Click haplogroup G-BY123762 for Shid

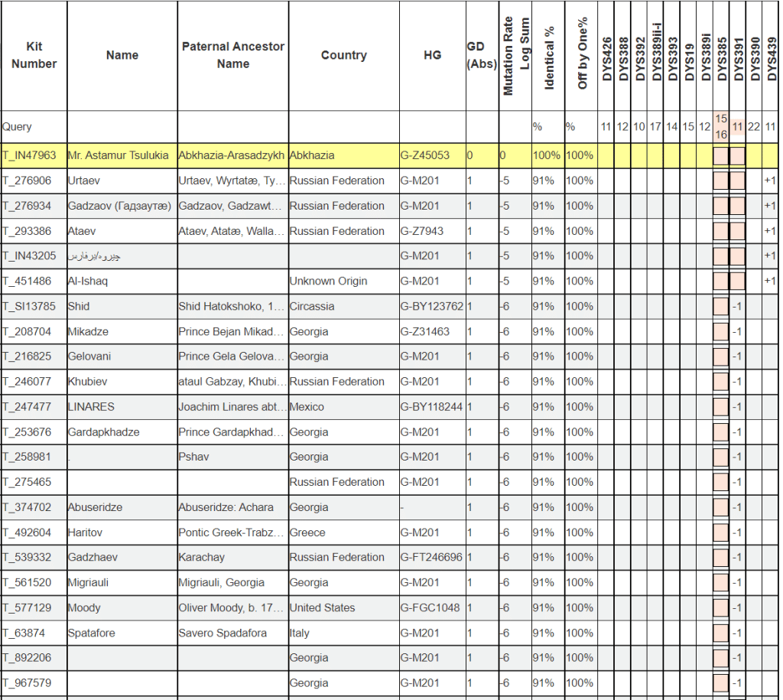(x=431, y=306)
